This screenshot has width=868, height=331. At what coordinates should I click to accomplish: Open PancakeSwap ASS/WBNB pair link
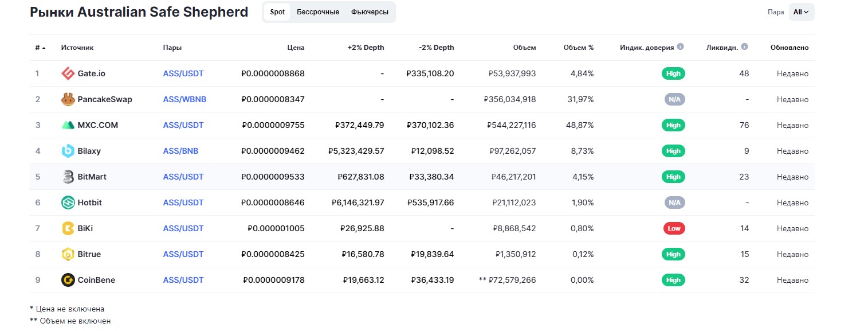pos(184,99)
